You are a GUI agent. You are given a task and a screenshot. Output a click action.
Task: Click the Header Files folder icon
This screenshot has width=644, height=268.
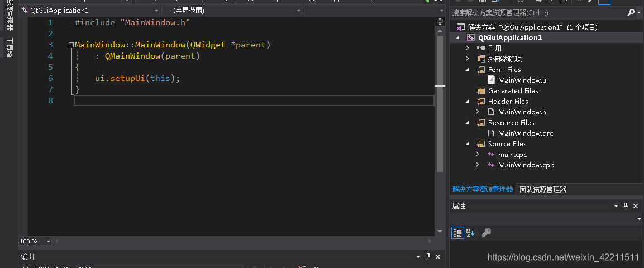tap(481, 102)
